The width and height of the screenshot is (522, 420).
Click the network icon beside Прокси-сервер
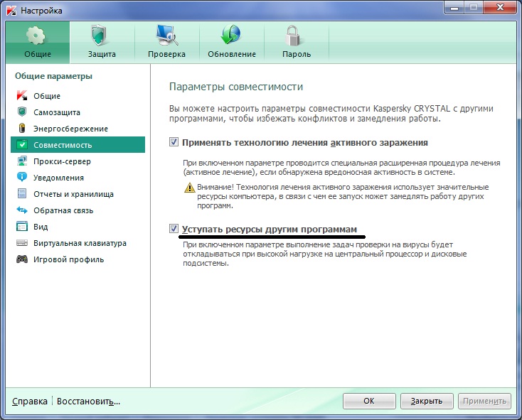click(22, 161)
